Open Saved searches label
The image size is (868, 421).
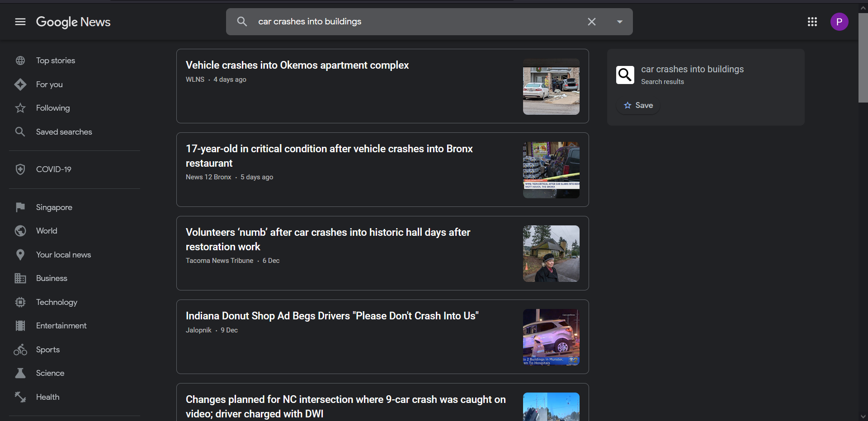tap(64, 132)
